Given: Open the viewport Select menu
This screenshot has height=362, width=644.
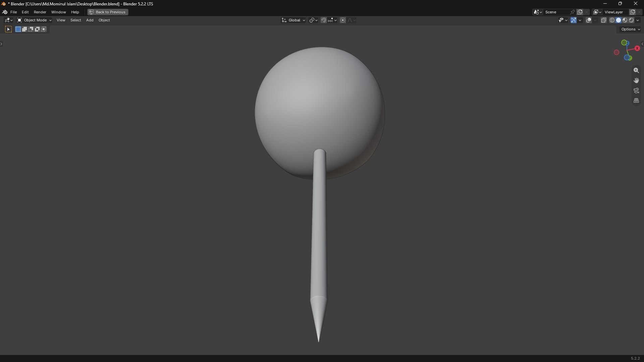Looking at the screenshot, I should pyautogui.click(x=75, y=20).
